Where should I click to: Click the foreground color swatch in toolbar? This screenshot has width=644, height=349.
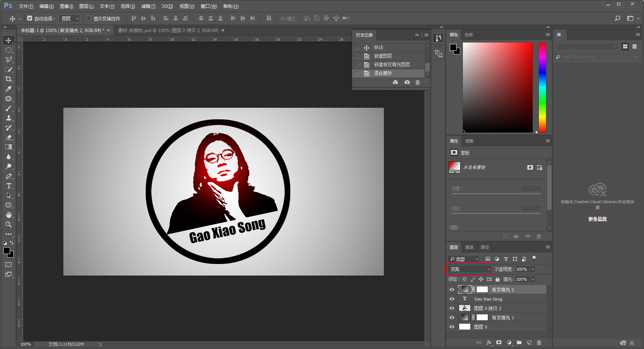point(6,251)
